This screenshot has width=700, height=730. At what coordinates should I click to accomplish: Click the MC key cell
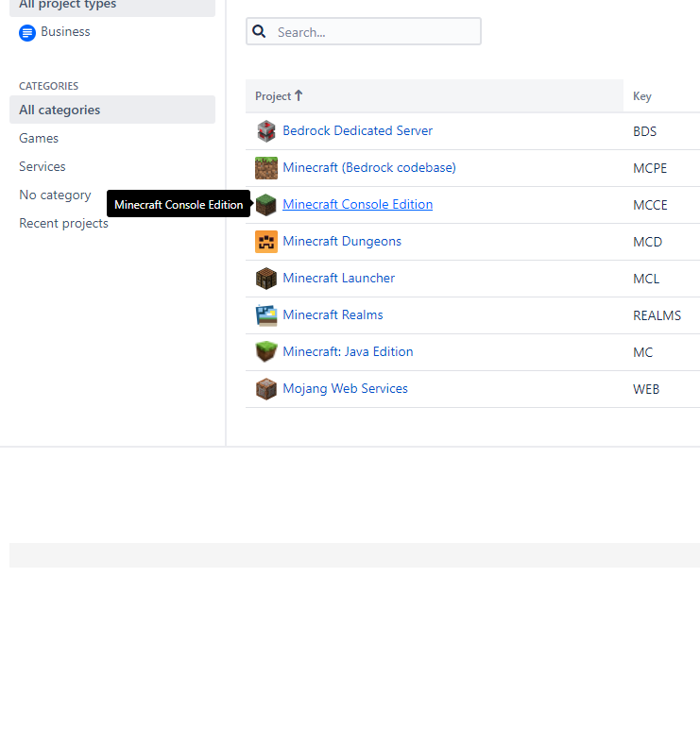click(642, 352)
